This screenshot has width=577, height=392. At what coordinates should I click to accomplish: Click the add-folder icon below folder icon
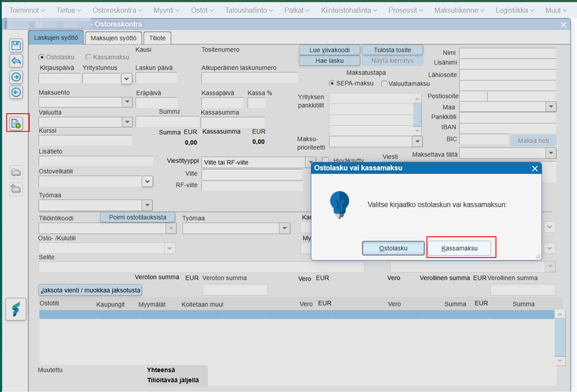16,188
